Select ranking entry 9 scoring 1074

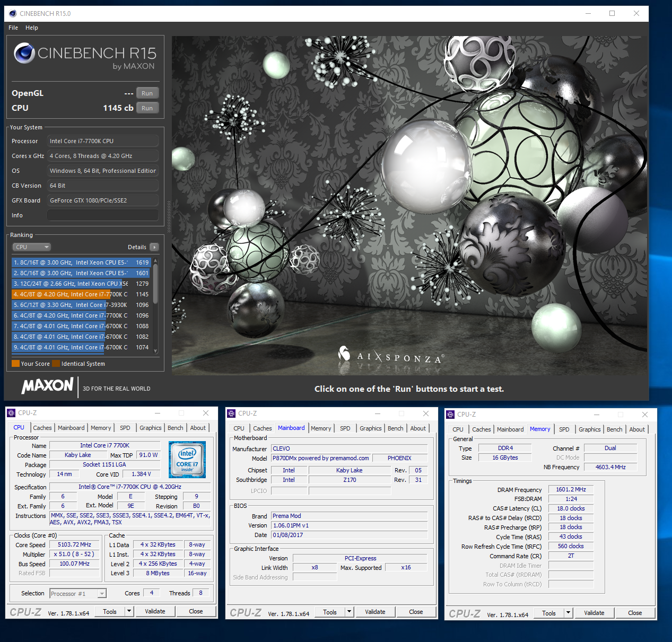[81, 347]
